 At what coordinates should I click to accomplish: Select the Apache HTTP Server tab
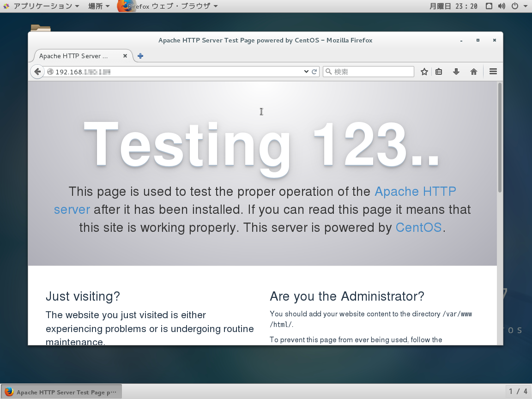81,56
